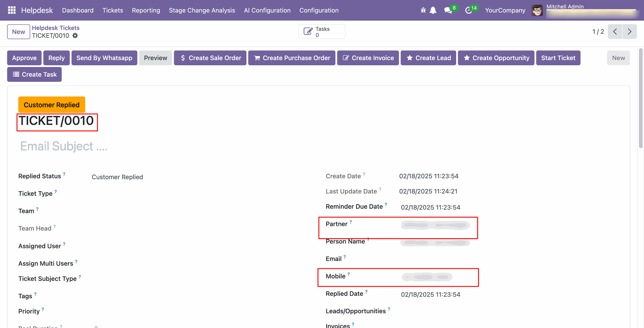Click the debug bug icon
The height and width of the screenshot is (328, 644).
pyautogui.click(x=423, y=10)
